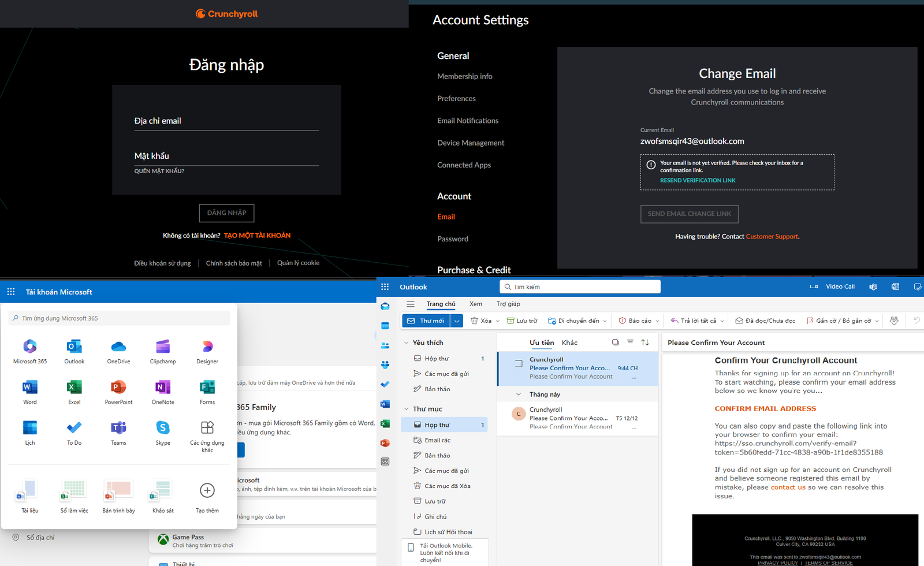Select the Crunchyroll message dated 12/12 via avatar

click(519, 414)
